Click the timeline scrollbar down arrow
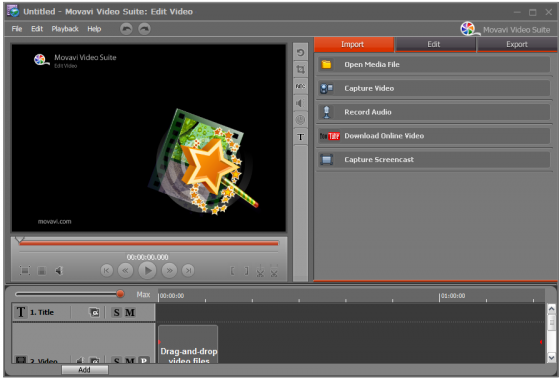This screenshot has height=378, width=560. click(x=551, y=357)
